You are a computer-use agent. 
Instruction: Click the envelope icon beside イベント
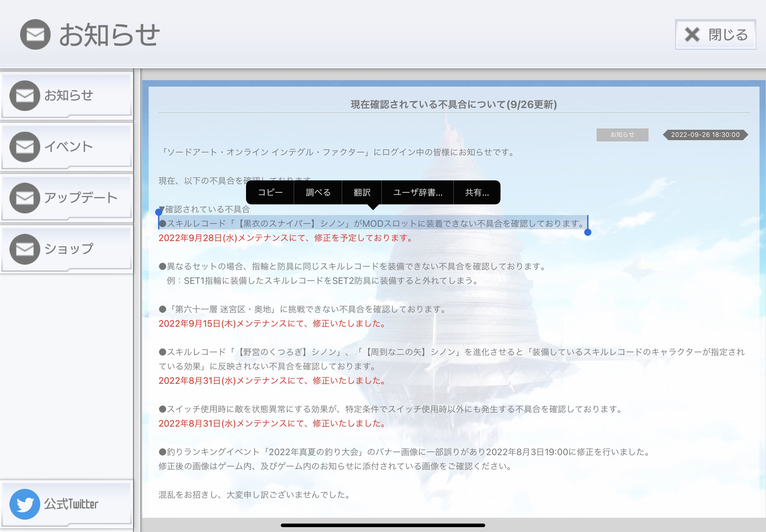[25, 147]
